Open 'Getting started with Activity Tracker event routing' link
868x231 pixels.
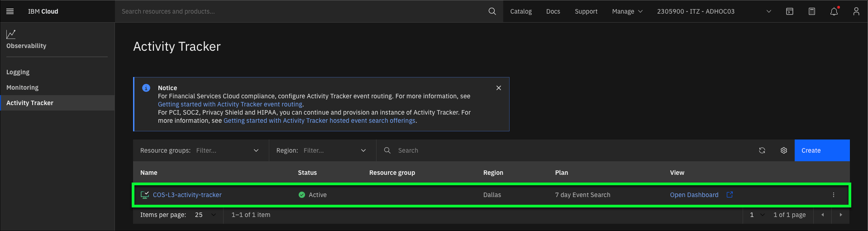[230, 104]
